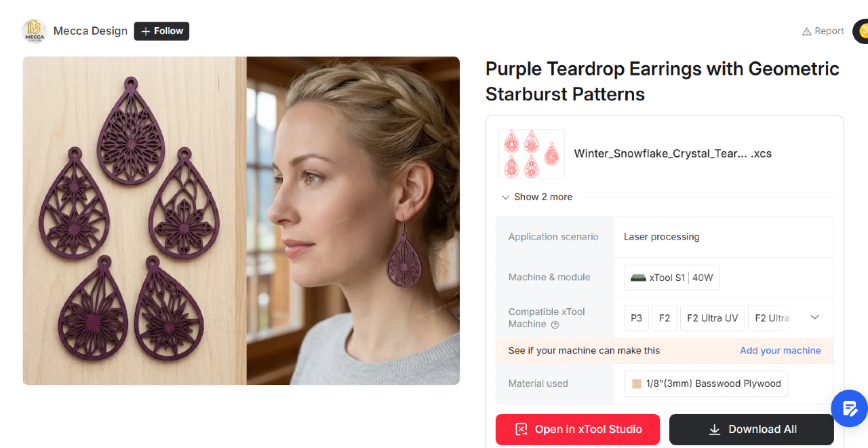Image resolution: width=868 pixels, height=448 pixels.
Task: Click the xTool Studio icon on red button
Action: (521, 430)
